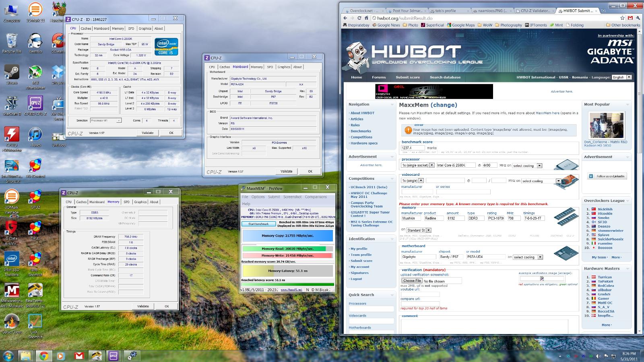Open processor socket count dropdown
Image resolution: width=644 pixels, height=362 pixels.
tap(418, 165)
